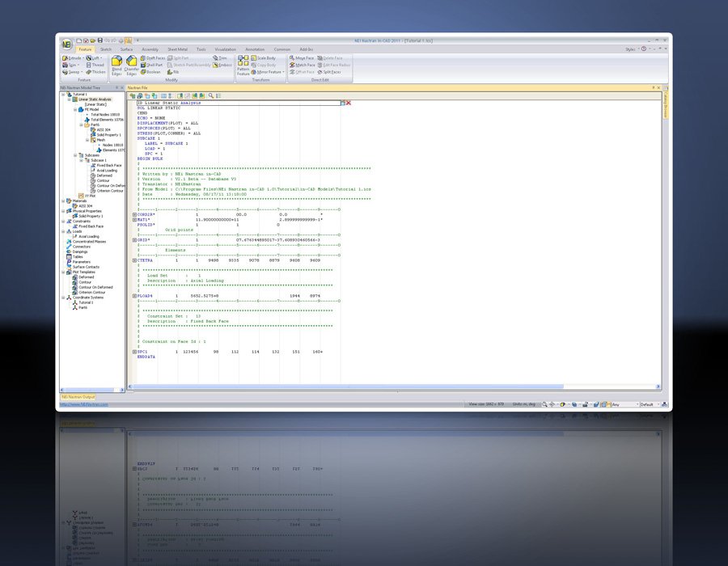Select Surface Contacts tree item

[86, 267]
